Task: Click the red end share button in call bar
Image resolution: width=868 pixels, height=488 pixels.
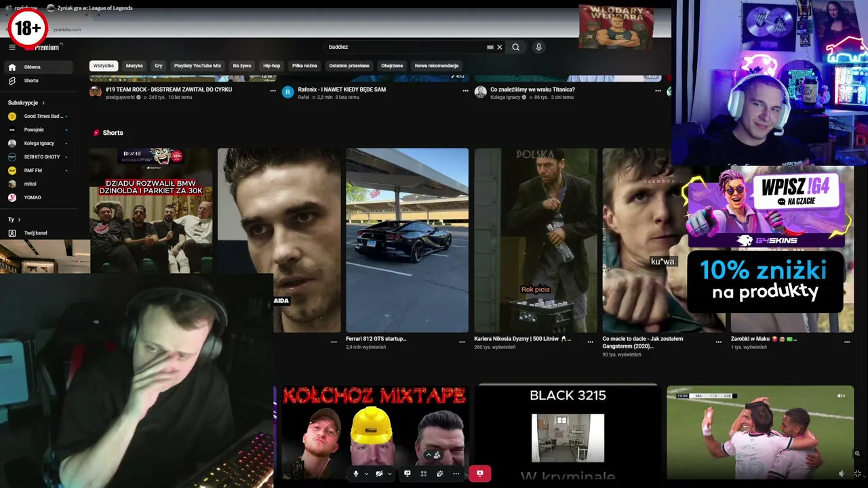Action: click(x=479, y=474)
